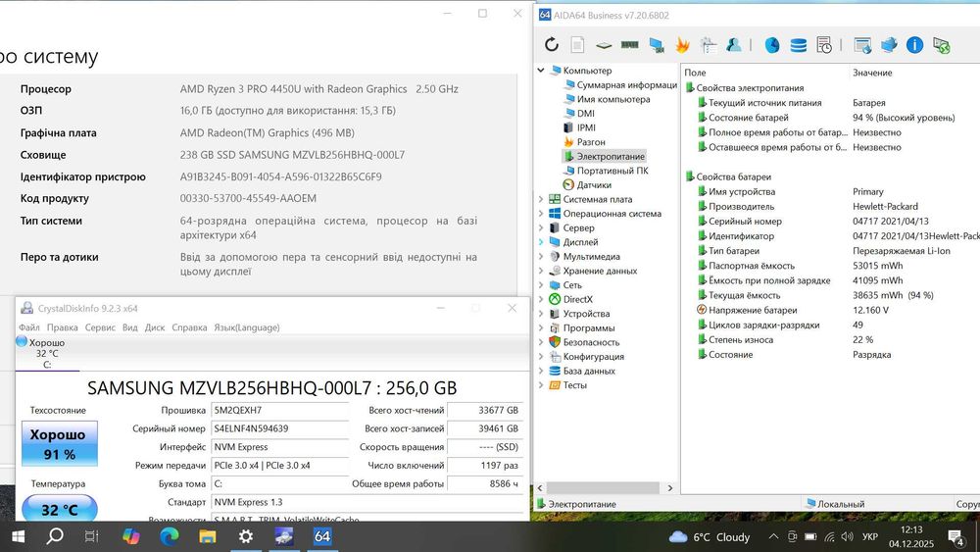Select drive C: Хорошо 32 °C tab

coord(47,353)
